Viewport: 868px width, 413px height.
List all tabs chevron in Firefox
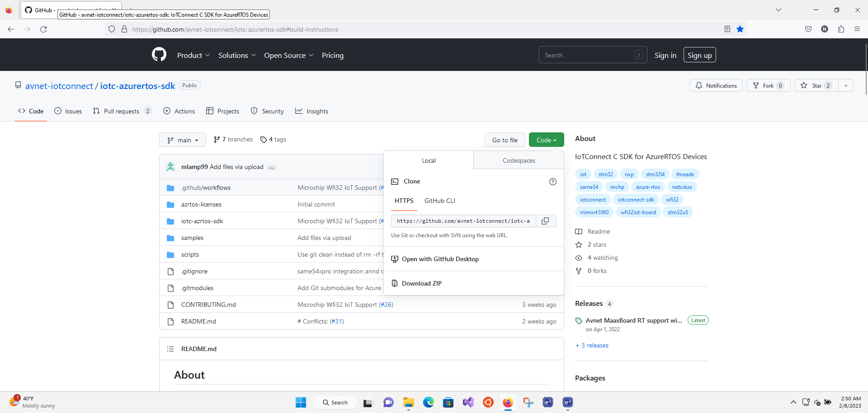(778, 10)
